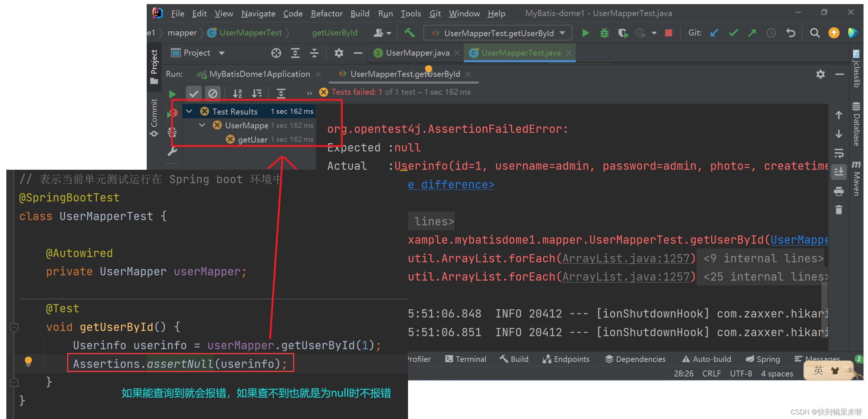Click the Build project hammer icon

pos(410,33)
